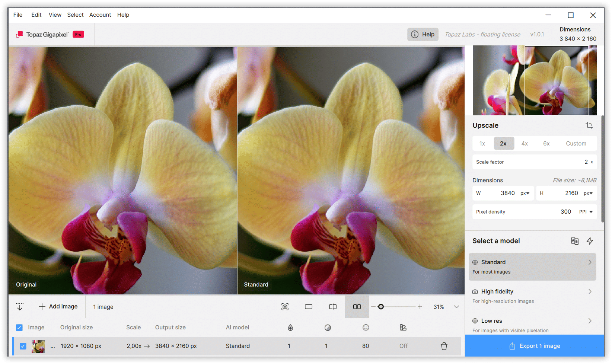Click the lightning bolt auto model icon

590,241
